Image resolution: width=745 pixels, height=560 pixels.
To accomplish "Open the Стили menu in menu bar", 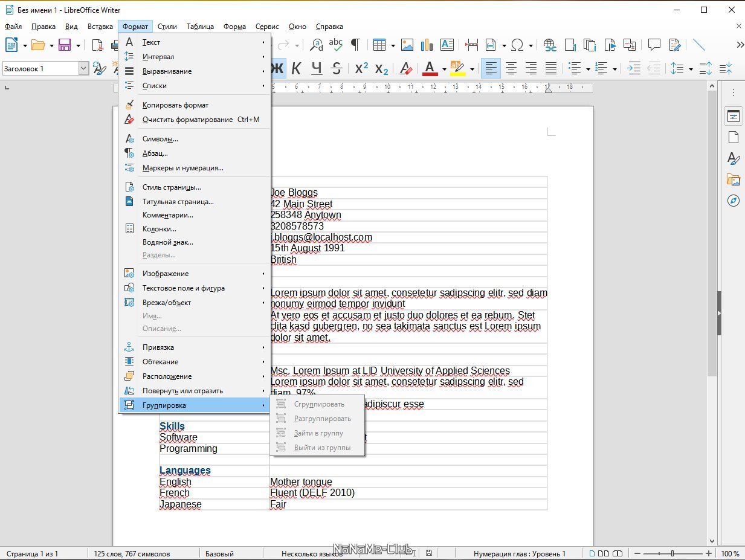I will click(x=167, y=27).
